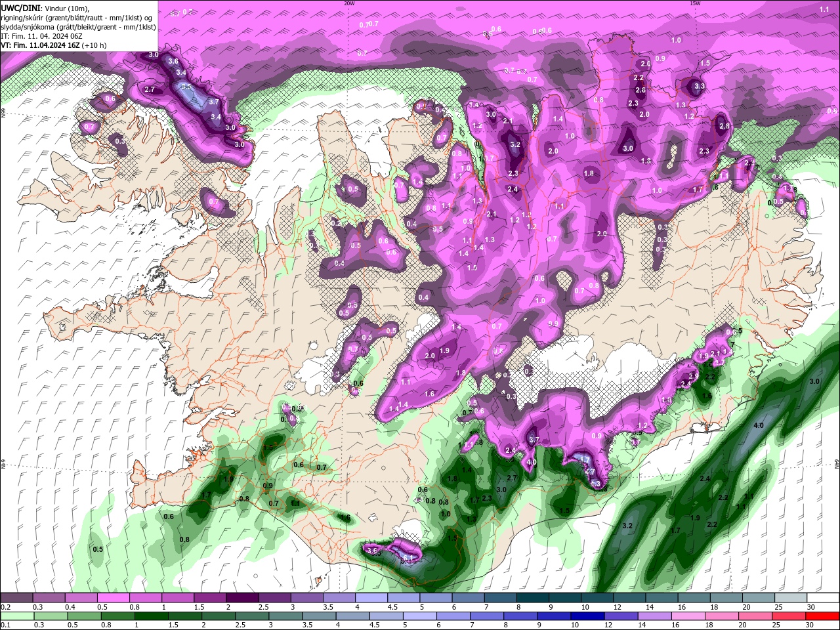This screenshot has height=630, width=840.
Task: Pick snow legend swatch between 3.5 and 4
Action: pos(340,598)
